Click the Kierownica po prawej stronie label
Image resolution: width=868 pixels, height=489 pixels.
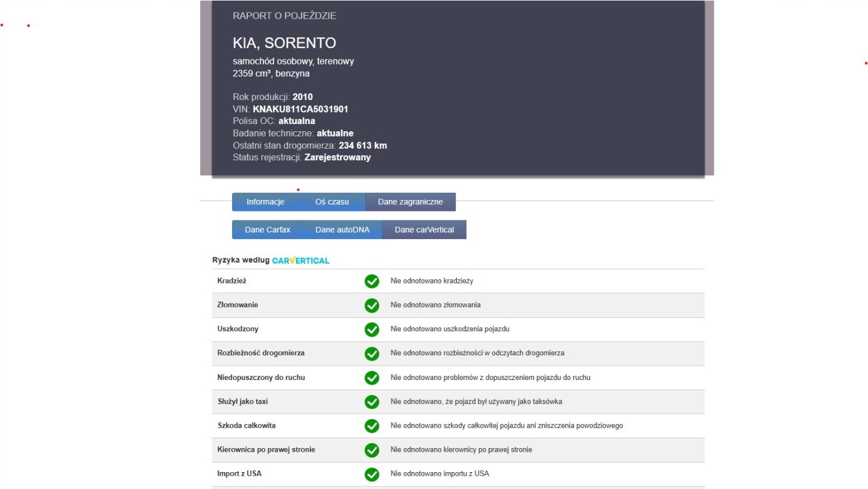tap(266, 449)
